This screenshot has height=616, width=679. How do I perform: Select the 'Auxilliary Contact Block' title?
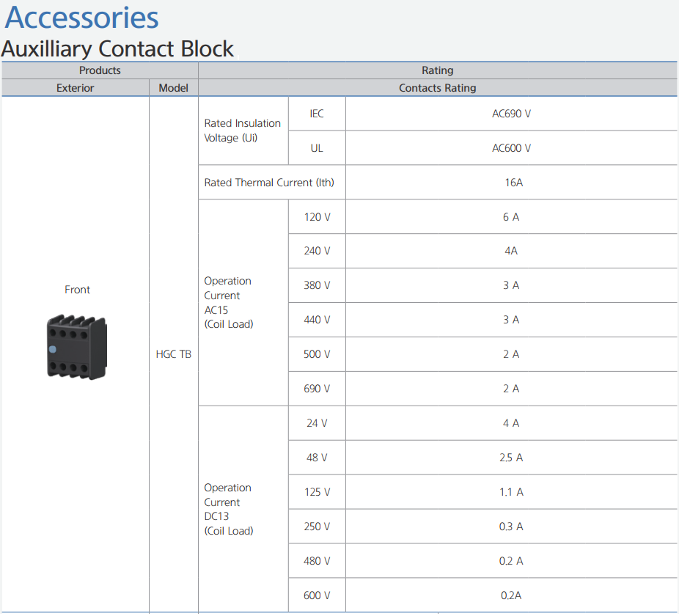(x=117, y=48)
